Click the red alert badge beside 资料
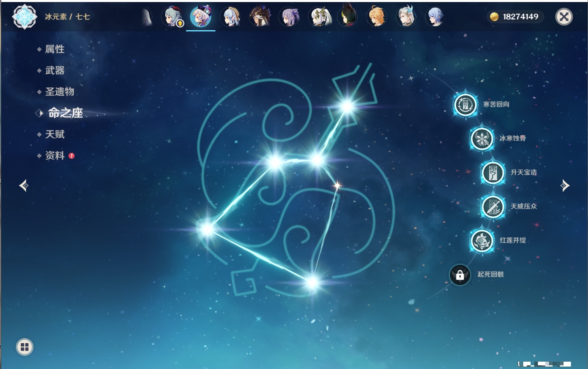 coord(72,156)
